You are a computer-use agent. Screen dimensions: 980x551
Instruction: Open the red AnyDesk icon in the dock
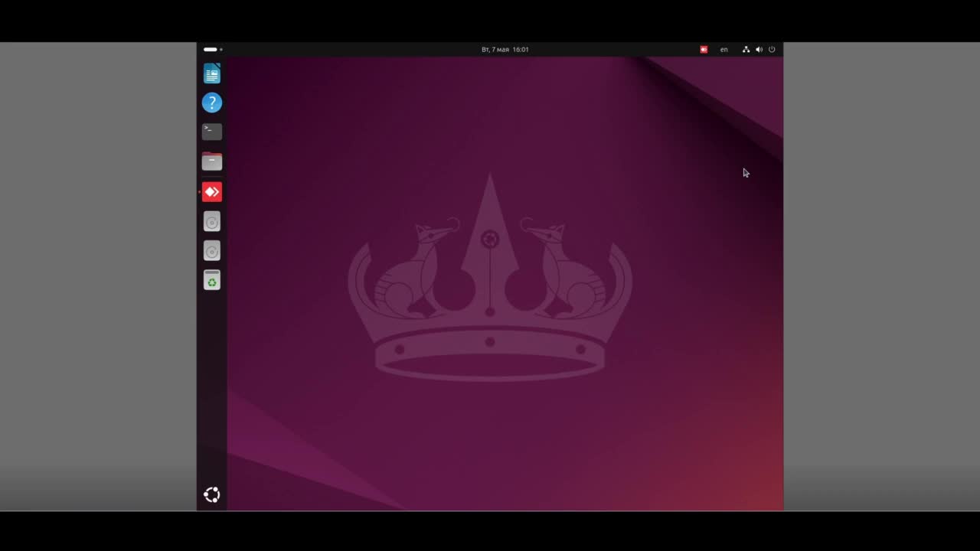212,191
